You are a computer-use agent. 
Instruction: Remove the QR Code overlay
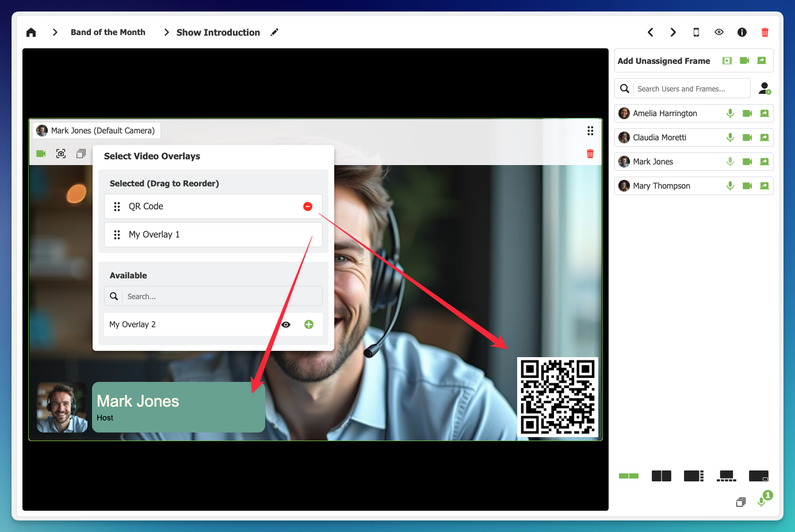tap(308, 206)
